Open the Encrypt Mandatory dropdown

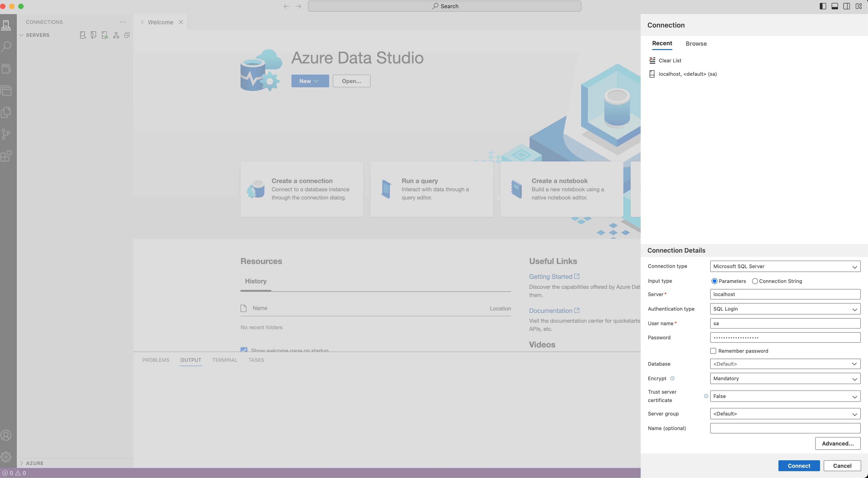[785, 379]
